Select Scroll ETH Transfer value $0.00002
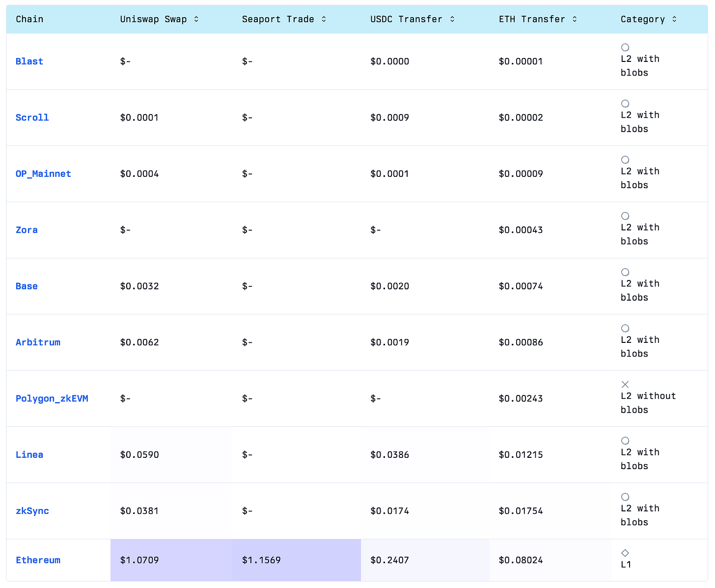Viewport: 715px width, 588px height. pos(521,117)
